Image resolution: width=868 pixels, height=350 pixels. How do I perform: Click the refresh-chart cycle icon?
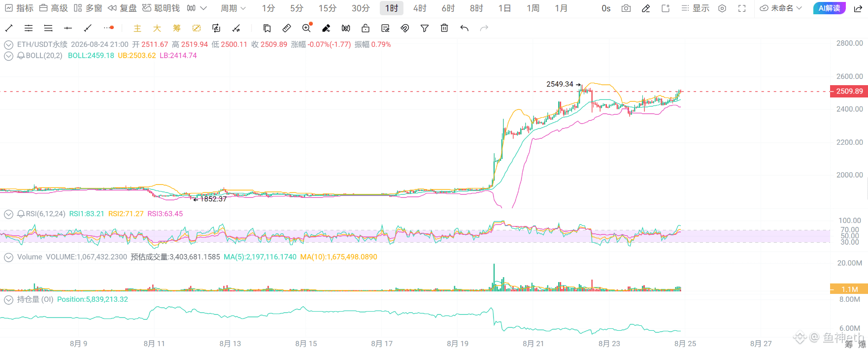[x=216, y=28]
